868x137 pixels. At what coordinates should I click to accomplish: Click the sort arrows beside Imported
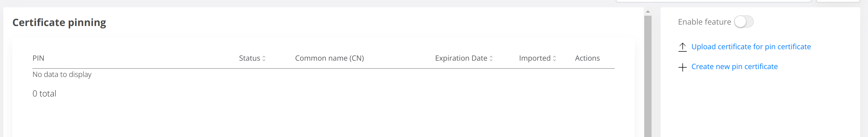[554, 58]
